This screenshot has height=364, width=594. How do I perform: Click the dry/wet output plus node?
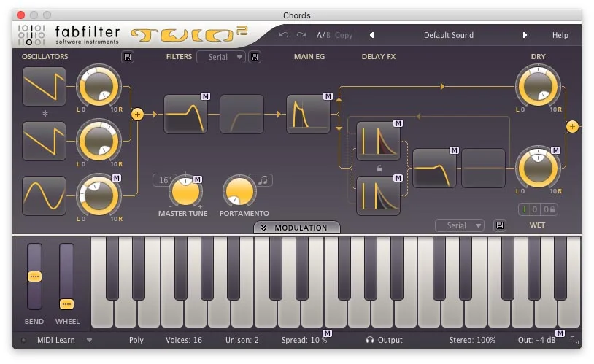(x=572, y=126)
